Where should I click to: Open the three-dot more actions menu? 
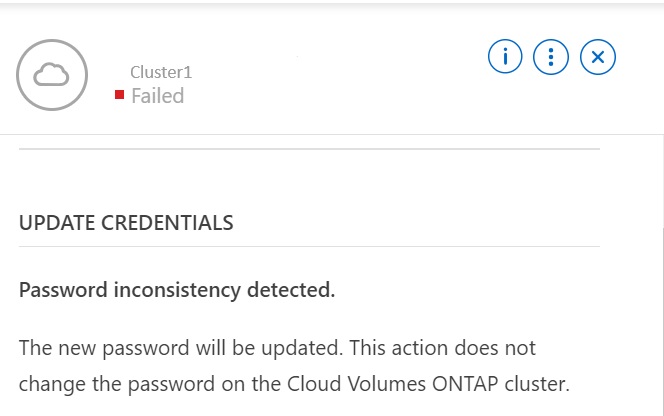click(552, 57)
